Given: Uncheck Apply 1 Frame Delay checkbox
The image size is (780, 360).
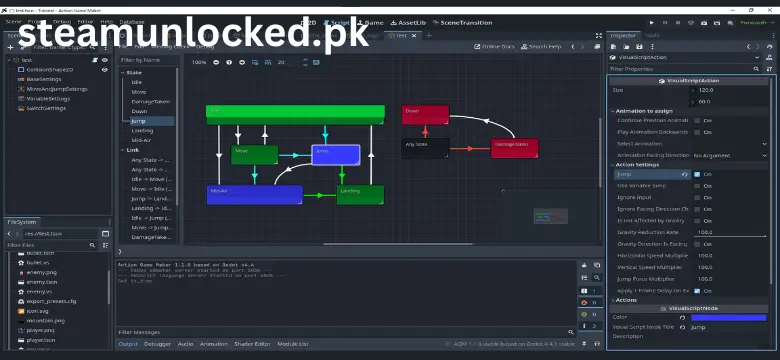Looking at the screenshot, I should point(697,291).
